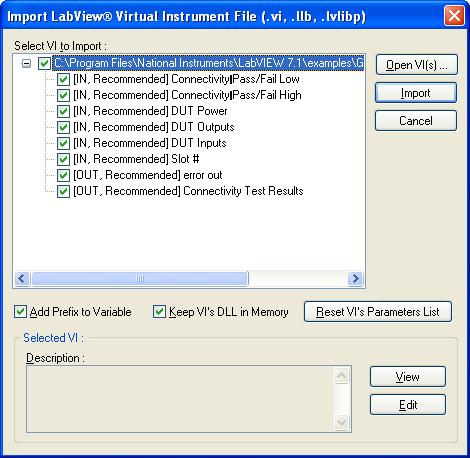Toggle the Slot # checkbox
Screen dimensions: 470x458
point(63,159)
